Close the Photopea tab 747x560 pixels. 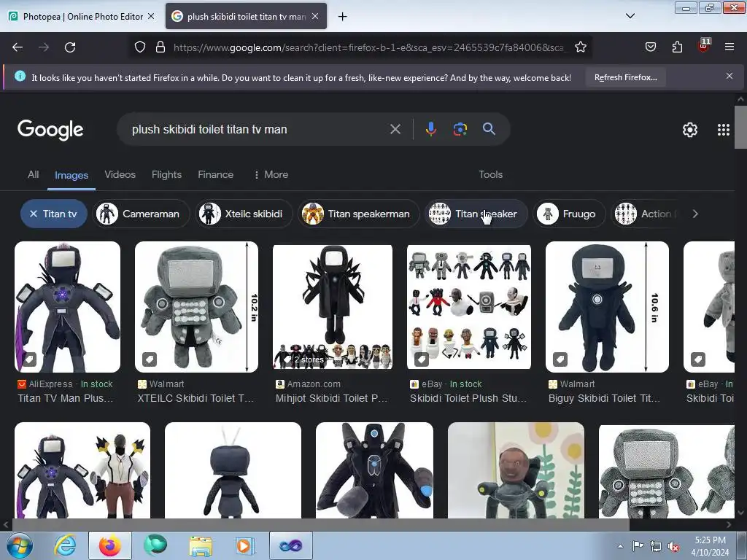[x=151, y=16]
